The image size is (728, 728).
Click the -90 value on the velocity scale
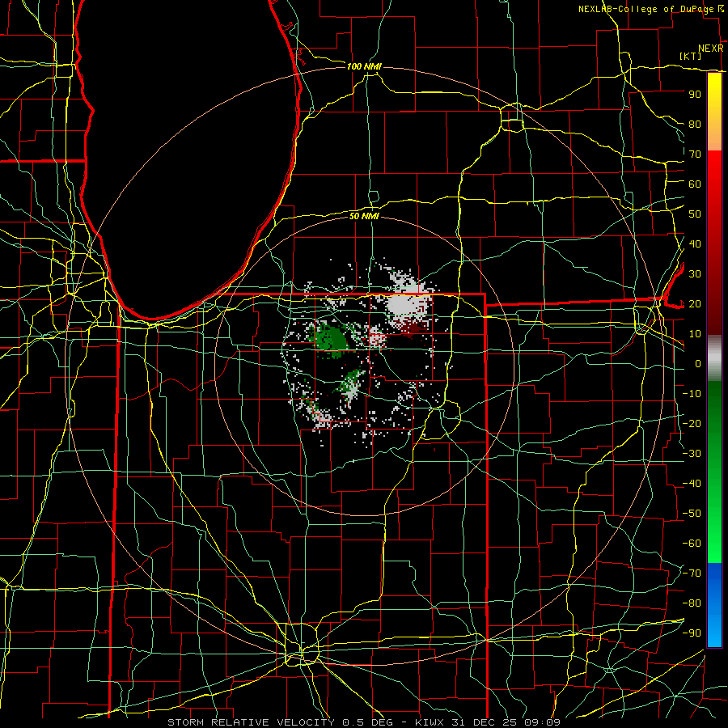[x=692, y=633]
